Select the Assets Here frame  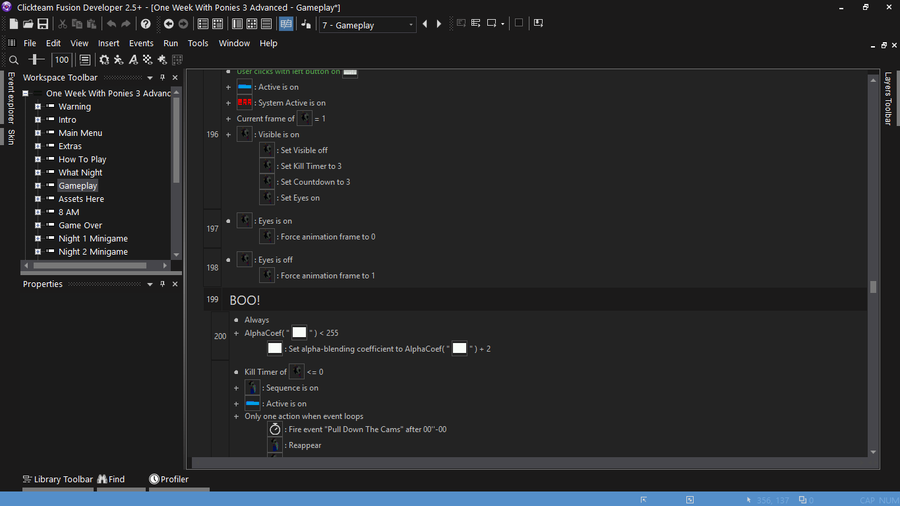(x=81, y=199)
